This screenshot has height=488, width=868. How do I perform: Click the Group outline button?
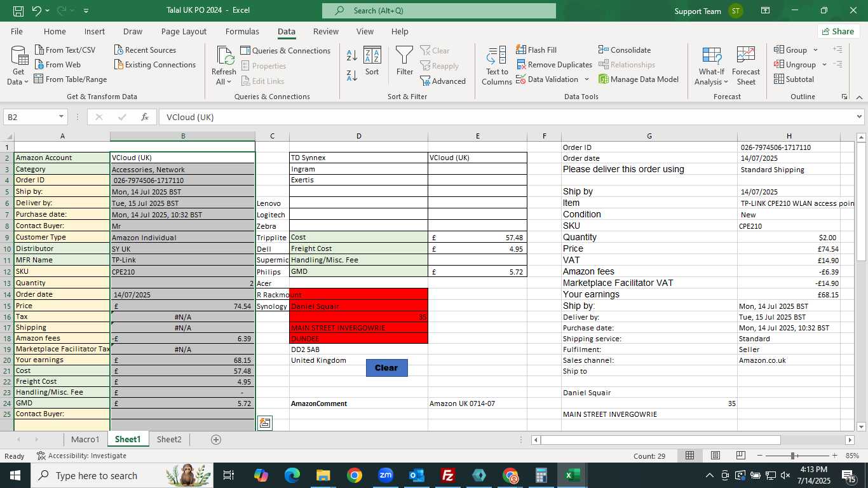(790, 50)
